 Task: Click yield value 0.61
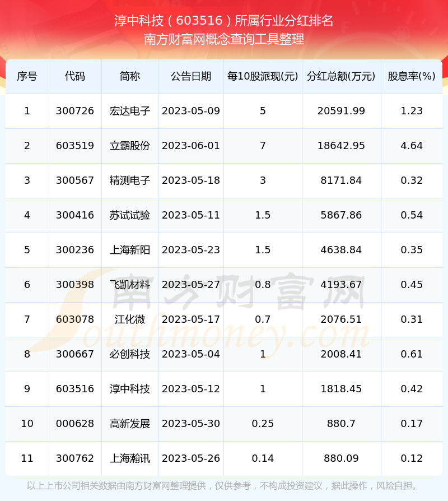[x=412, y=354]
